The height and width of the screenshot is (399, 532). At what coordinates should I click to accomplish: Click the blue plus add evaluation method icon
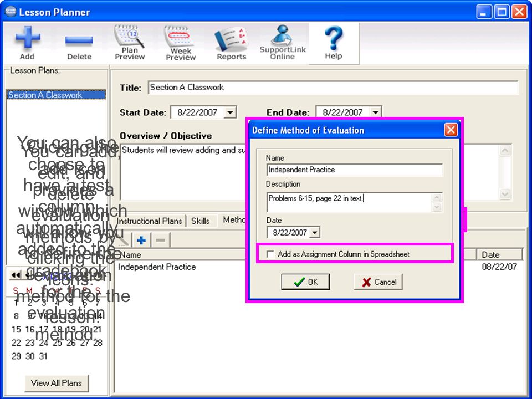(x=141, y=240)
